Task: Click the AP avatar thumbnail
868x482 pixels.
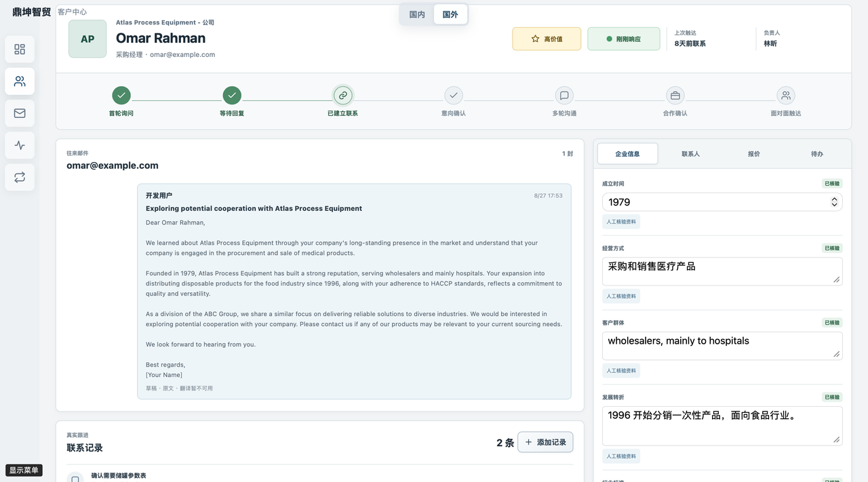Action: click(x=87, y=39)
